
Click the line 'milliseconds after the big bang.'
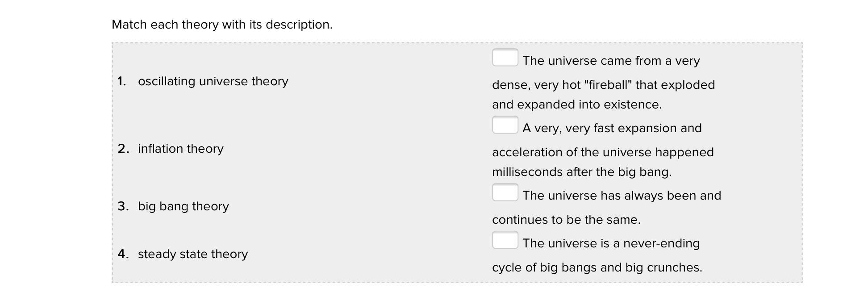(x=582, y=172)
